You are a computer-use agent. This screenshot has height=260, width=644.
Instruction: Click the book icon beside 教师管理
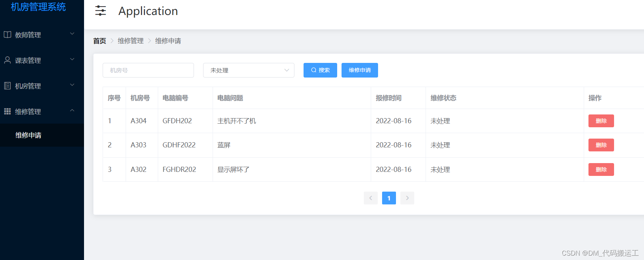click(x=7, y=34)
